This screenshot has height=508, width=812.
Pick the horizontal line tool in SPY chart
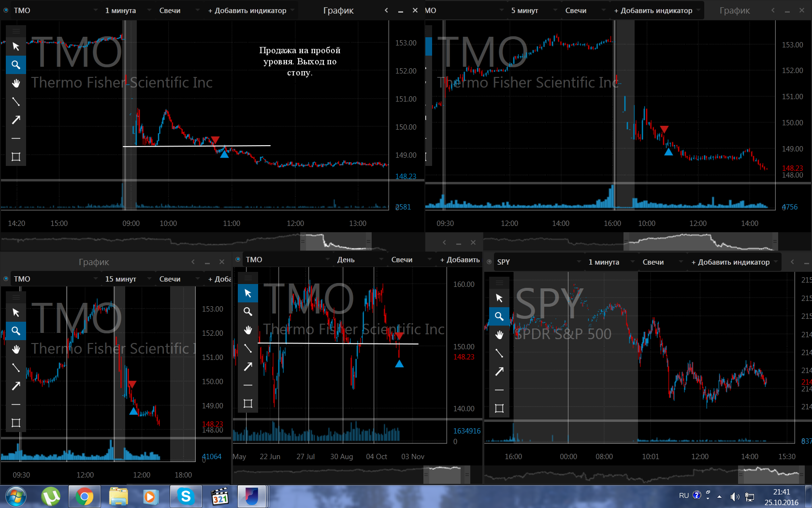(x=499, y=390)
